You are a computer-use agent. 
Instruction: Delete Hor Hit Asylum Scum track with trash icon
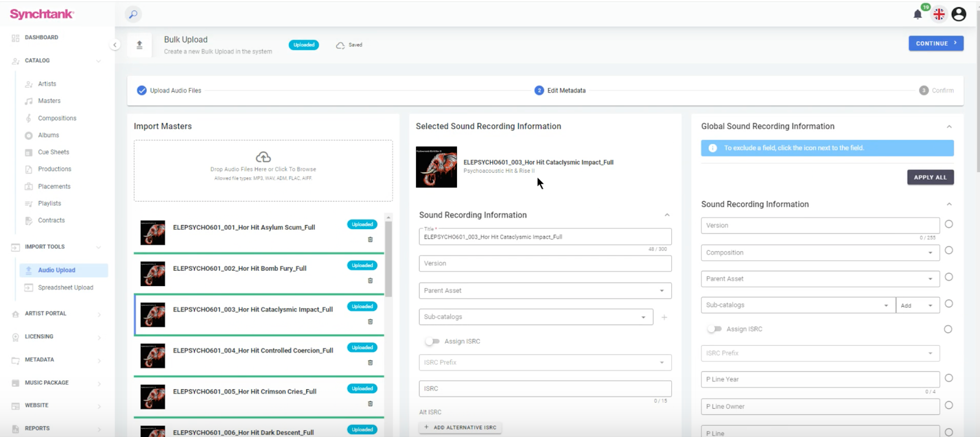click(370, 240)
